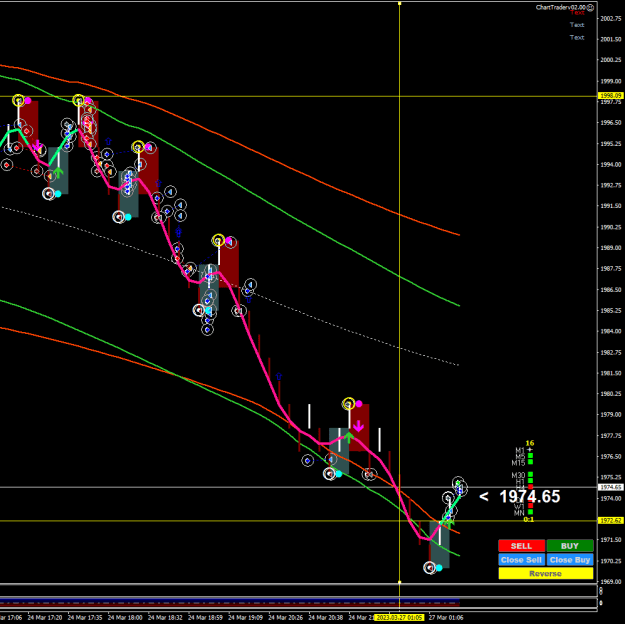Click the large 1974.65 price readout
This screenshot has height=624, width=625.
pyautogui.click(x=529, y=497)
